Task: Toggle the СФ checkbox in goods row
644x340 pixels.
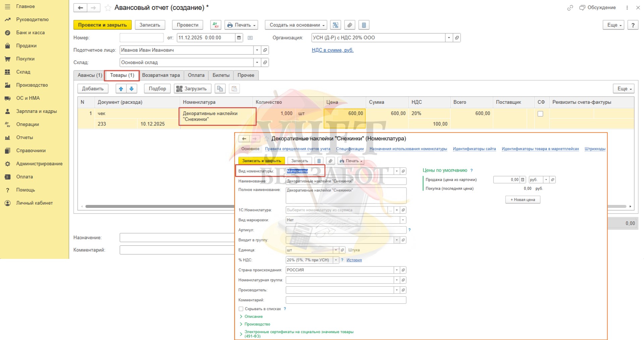Action: click(x=540, y=114)
